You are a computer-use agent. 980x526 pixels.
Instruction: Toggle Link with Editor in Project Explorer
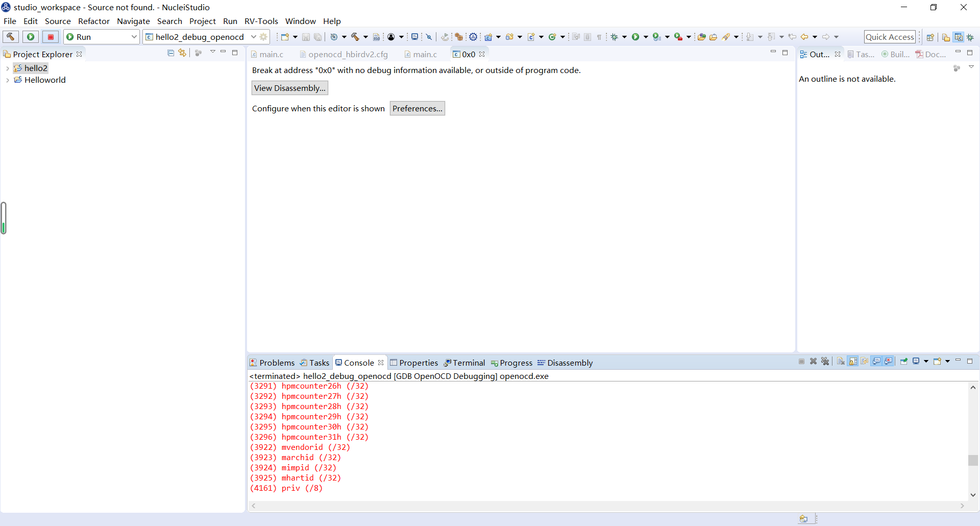click(182, 53)
